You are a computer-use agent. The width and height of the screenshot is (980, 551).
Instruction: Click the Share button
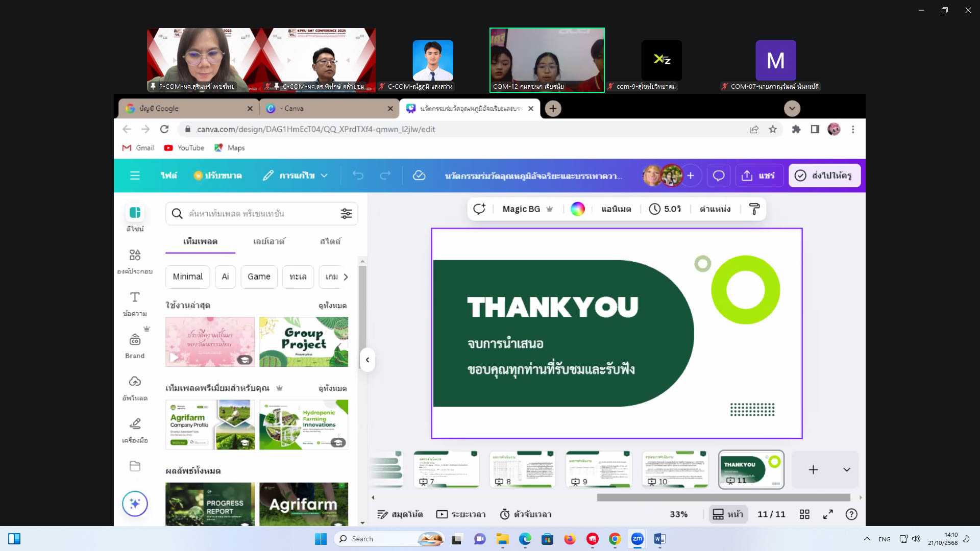tap(758, 176)
